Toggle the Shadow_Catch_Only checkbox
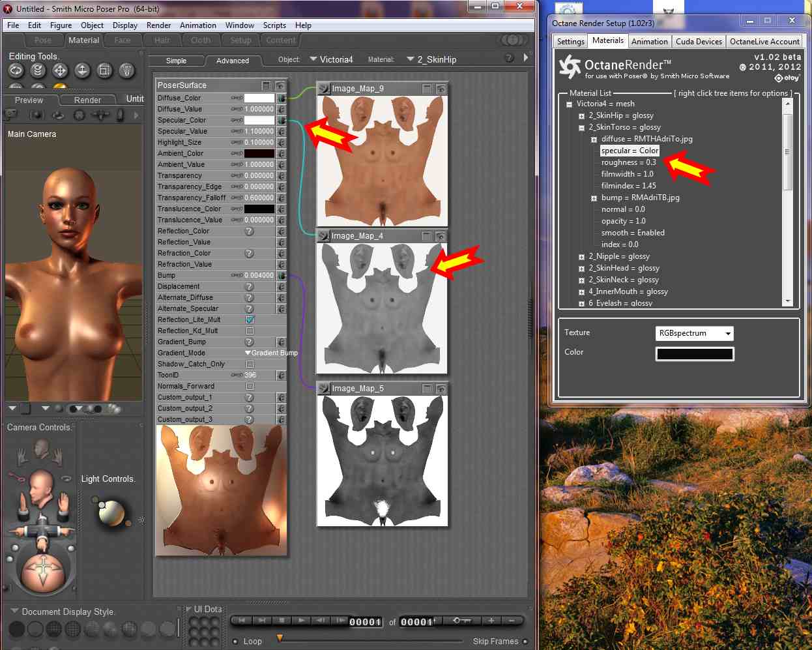The height and width of the screenshot is (650, 812). (250, 364)
